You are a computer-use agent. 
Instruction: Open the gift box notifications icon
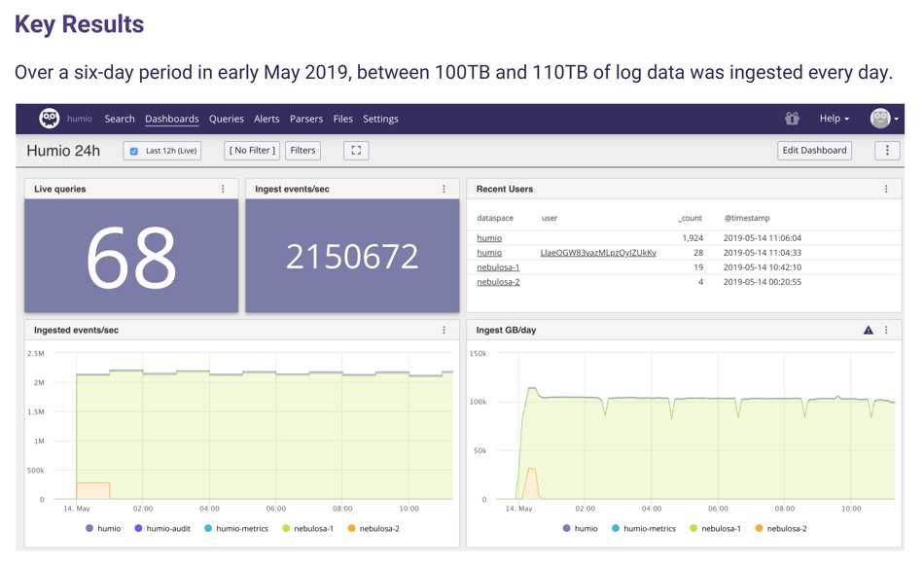[x=792, y=119]
